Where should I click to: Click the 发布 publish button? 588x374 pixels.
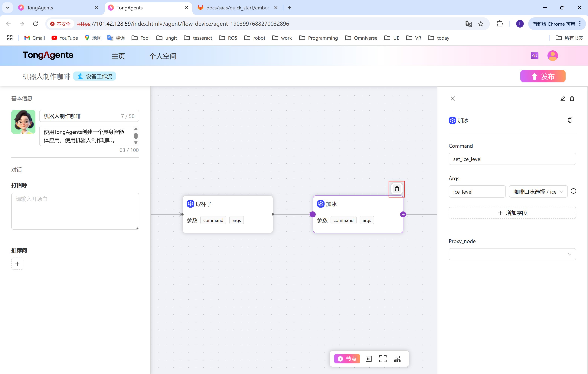[543, 76]
